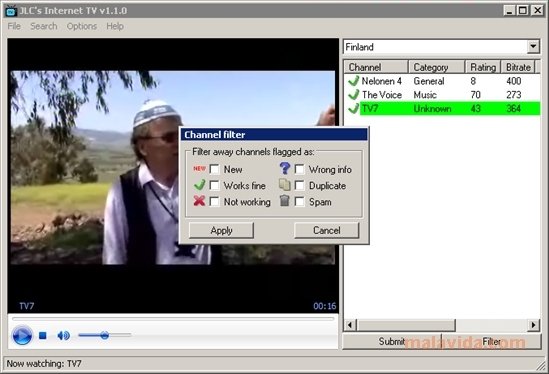Toggle the Spam filter checkbox
The height and width of the screenshot is (374, 549).
click(300, 202)
